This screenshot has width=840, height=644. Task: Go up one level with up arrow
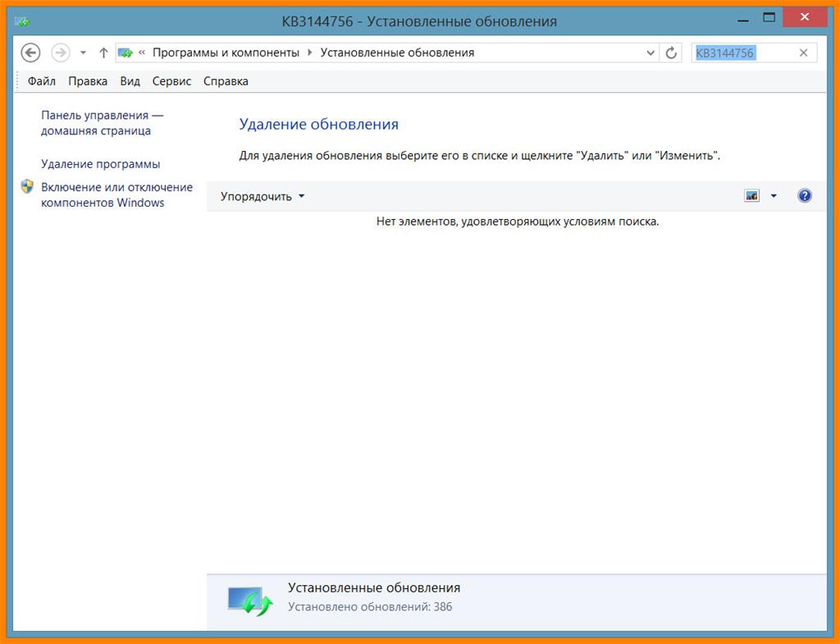point(103,53)
